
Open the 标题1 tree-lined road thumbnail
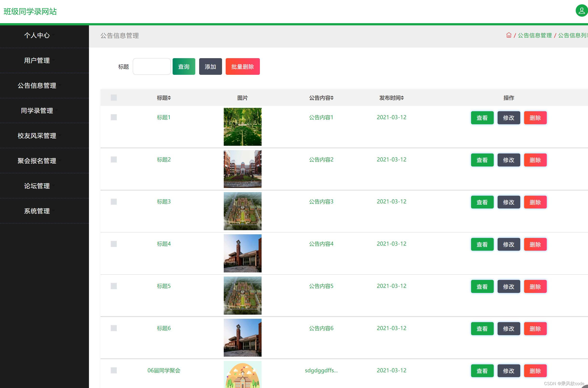242,127
